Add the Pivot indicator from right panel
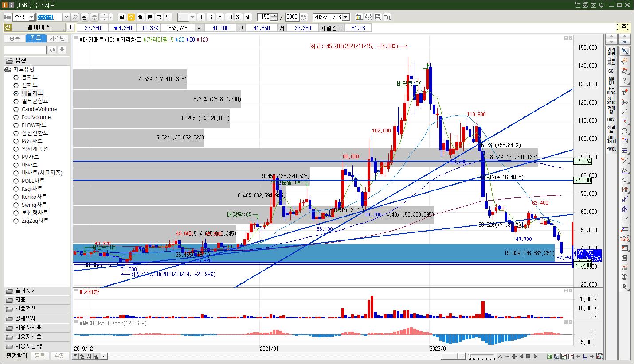Image resolution: width=634 pixels, height=364 pixels. [x=611, y=149]
